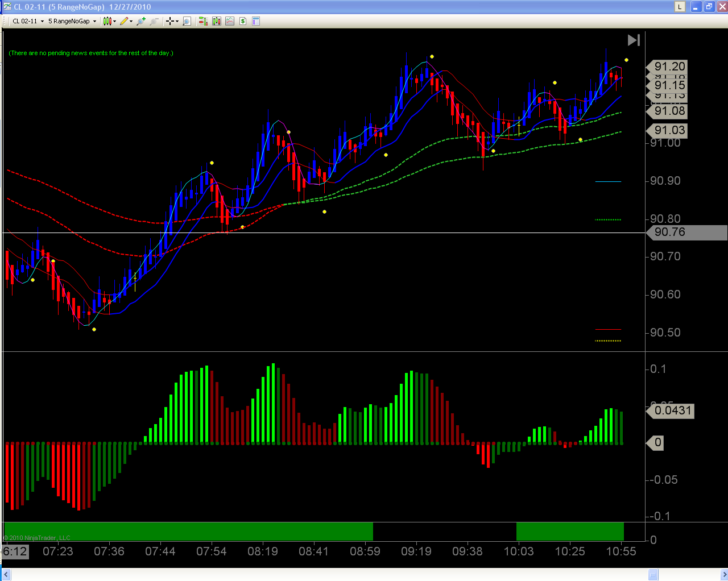Click the horizontal scrollbar thumb
Image resolution: width=728 pixels, height=581 pixels.
[653, 575]
